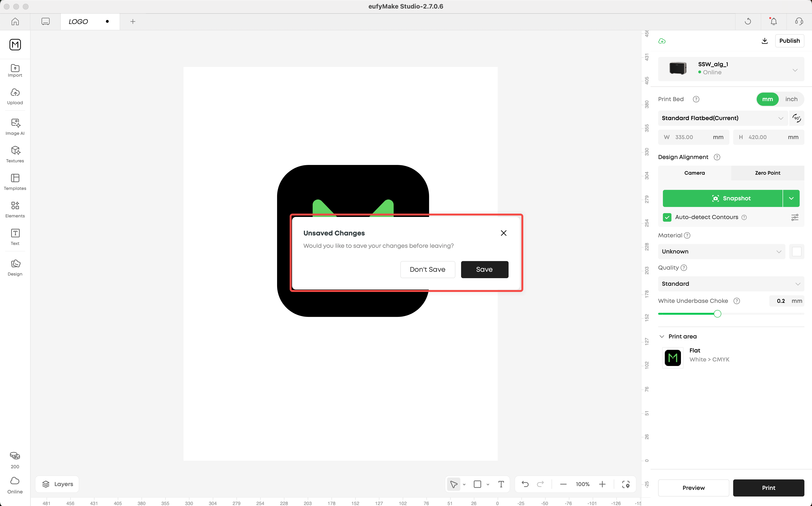Go to the Home screen icon
Viewport: 812px width, 506px height.
tap(15, 21)
